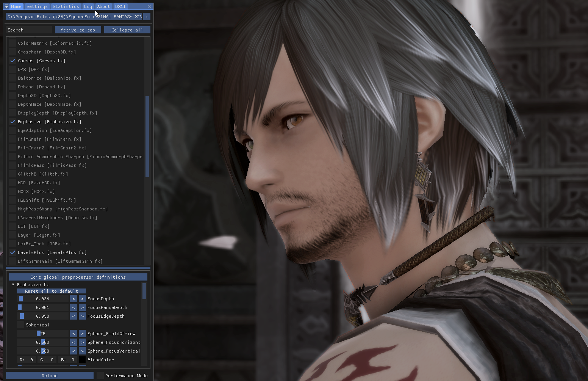Screen dimensions: 588x381
Task: Focus the Search effects field
Action: point(29,30)
